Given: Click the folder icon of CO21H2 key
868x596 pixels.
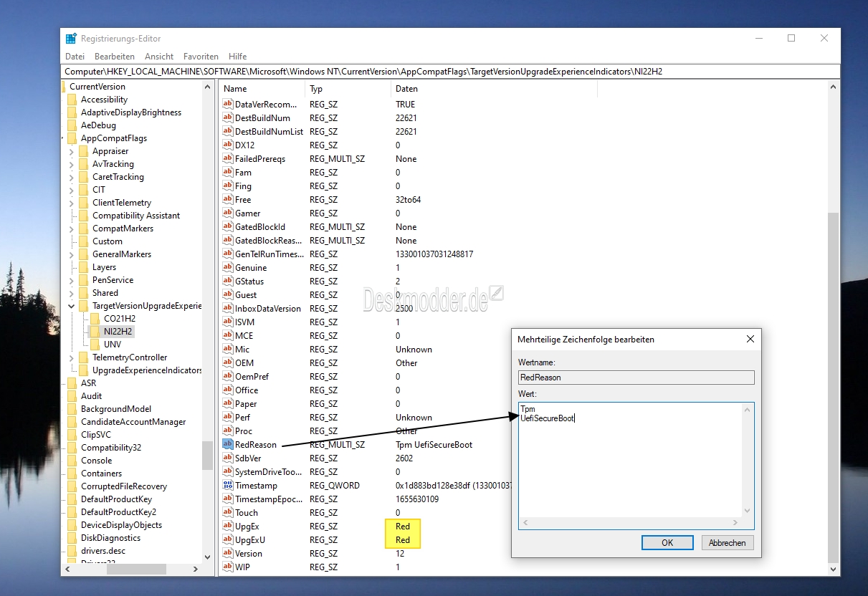Looking at the screenshot, I should pyautogui.click(x=95, y=318).
